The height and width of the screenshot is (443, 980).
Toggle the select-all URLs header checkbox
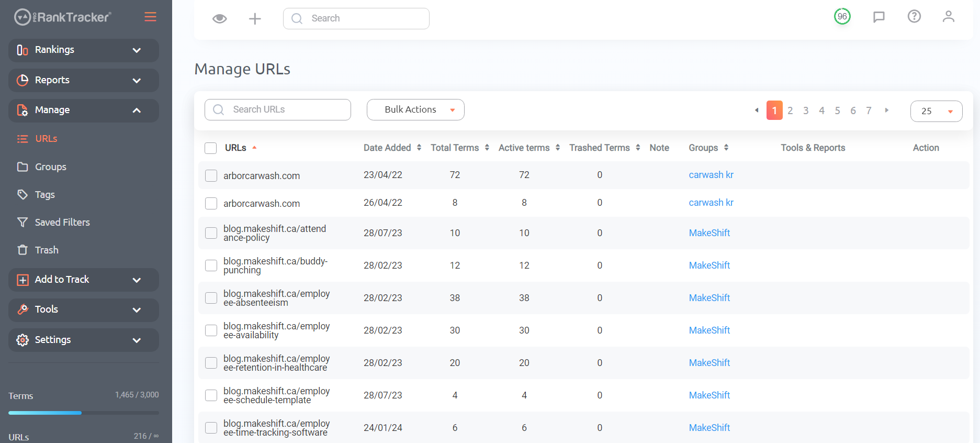point(211,148)
